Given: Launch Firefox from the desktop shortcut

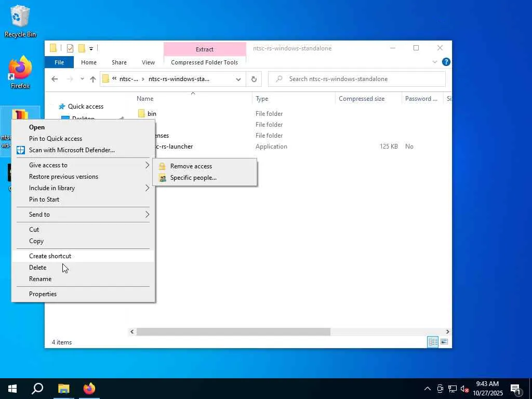Looking at the screenshot, I should [x=20, y=72].
